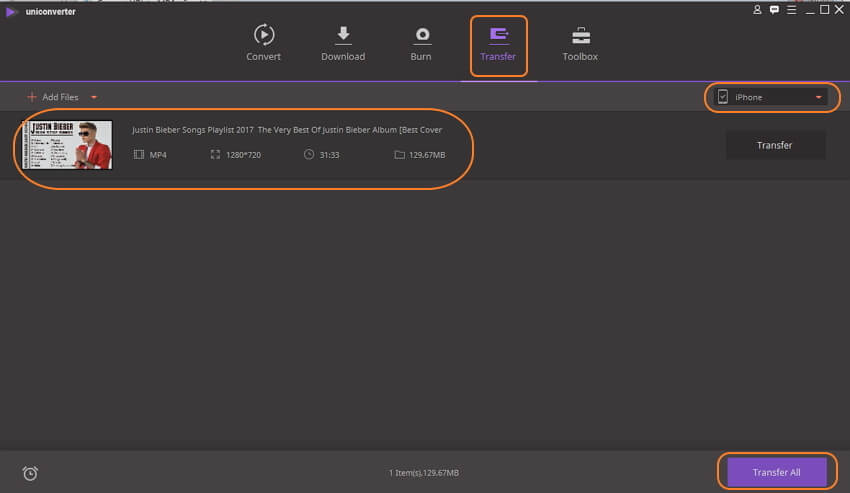Expand the Add Files dropdown arrow
The width and height of the screenshot is (850, 493).
(x=94, y=98)
